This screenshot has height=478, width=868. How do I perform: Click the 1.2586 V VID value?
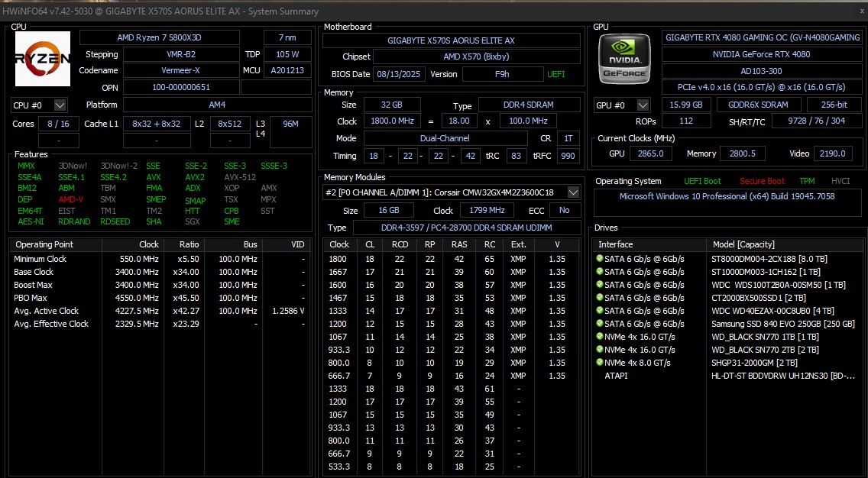(x=288, y=311)
